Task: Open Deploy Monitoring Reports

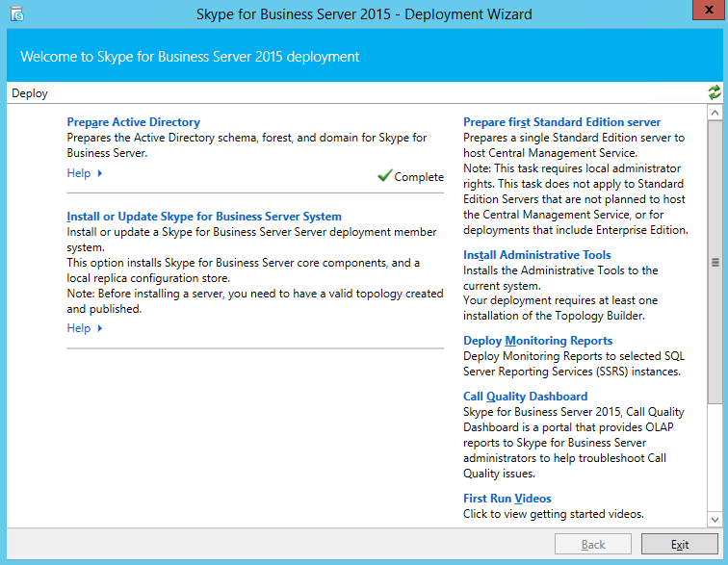Action: [x=537, y=341]
